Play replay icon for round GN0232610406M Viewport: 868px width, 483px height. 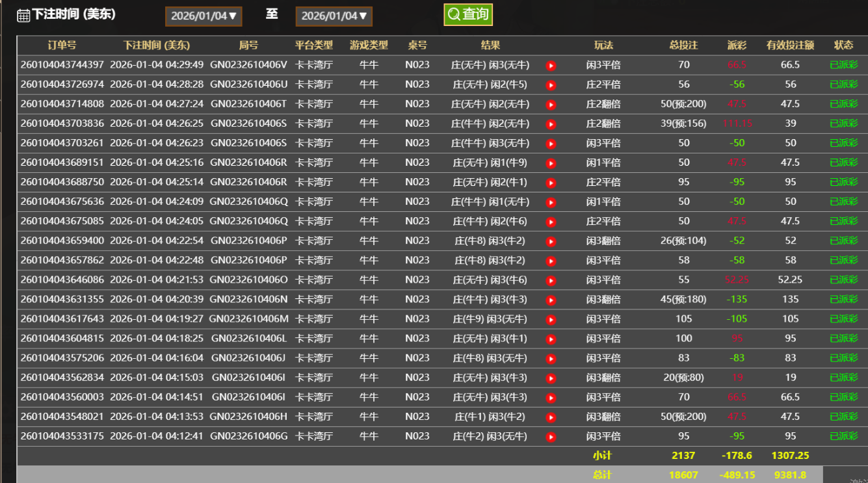point(551,320)
